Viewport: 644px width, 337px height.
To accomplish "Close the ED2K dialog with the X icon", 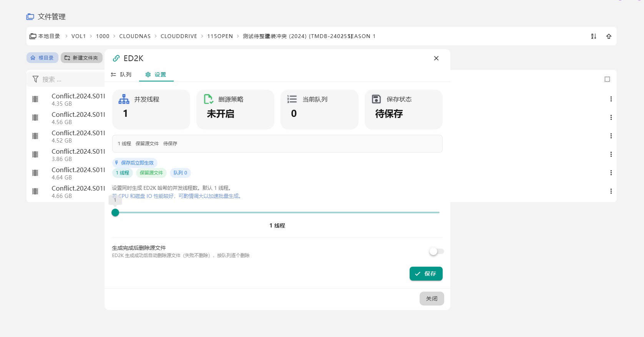I will 436,58.
